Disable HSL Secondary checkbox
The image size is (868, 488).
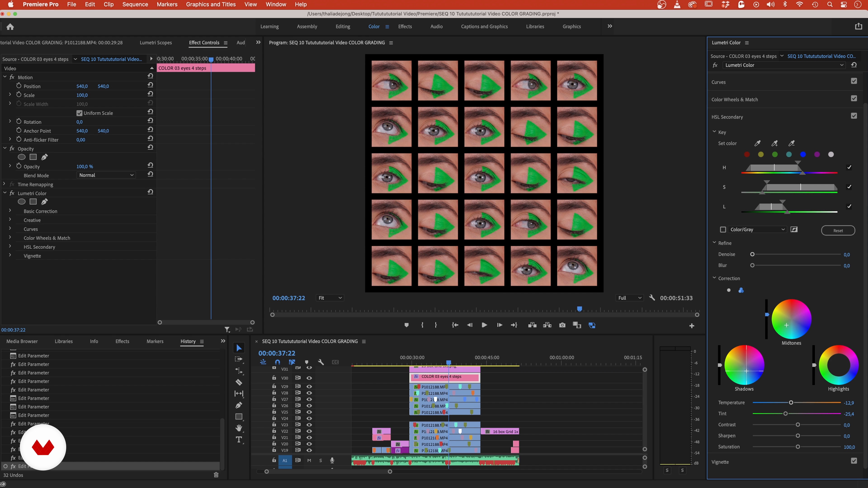pos(854,116)
